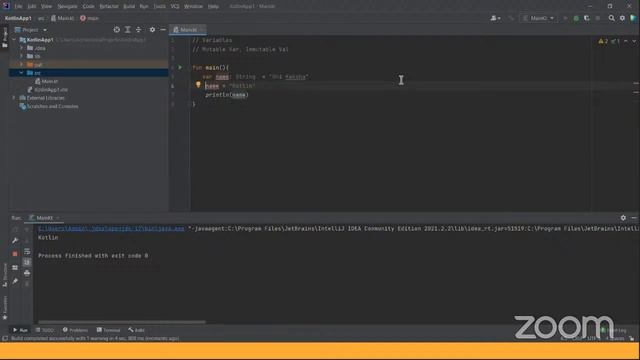The height and width of the screenshot is (360, 640).
Task: Click the red Stop button in Run panel
Action: tap(15, 254)
